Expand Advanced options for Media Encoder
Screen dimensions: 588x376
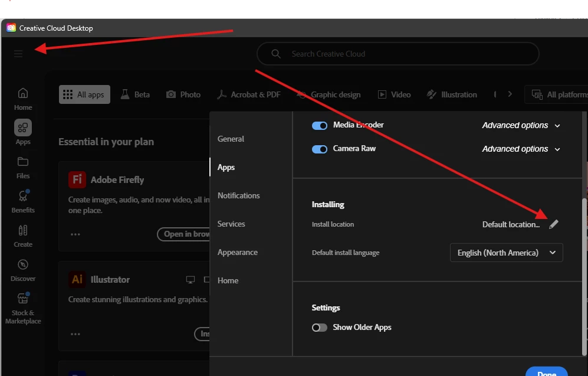pos(521,125)
